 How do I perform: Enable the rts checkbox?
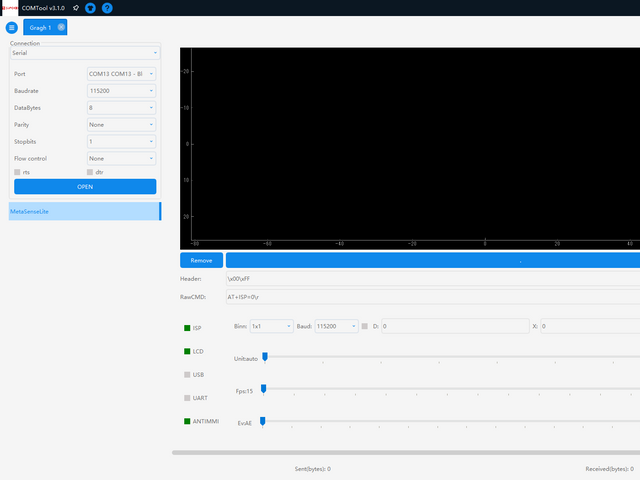(17, 172)
